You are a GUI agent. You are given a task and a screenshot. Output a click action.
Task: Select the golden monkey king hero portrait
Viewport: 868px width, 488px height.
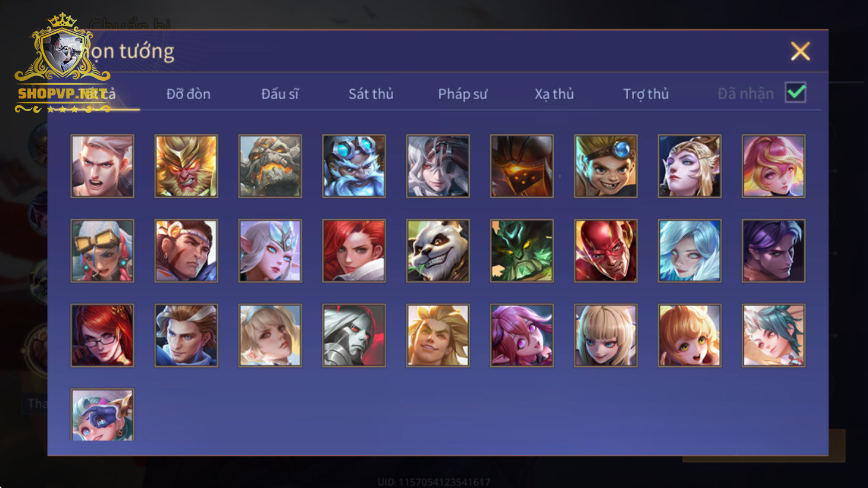[186, 166]
